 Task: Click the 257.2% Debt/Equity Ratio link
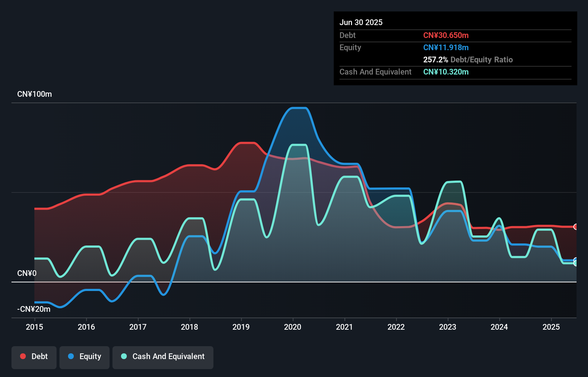468,59
